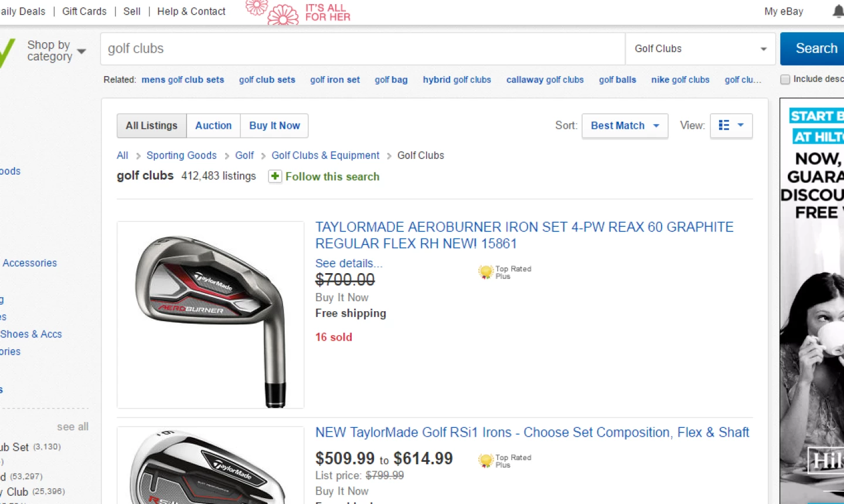Viewport: 844px width, 504px height.
Task: Click see all in the sidebar filters
Action: [72, 427]
